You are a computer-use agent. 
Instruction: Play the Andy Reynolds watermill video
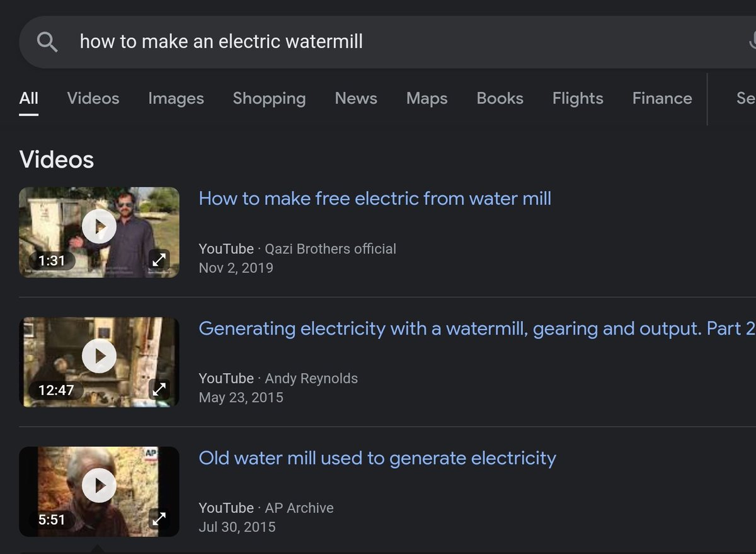(x=99, y=357)
